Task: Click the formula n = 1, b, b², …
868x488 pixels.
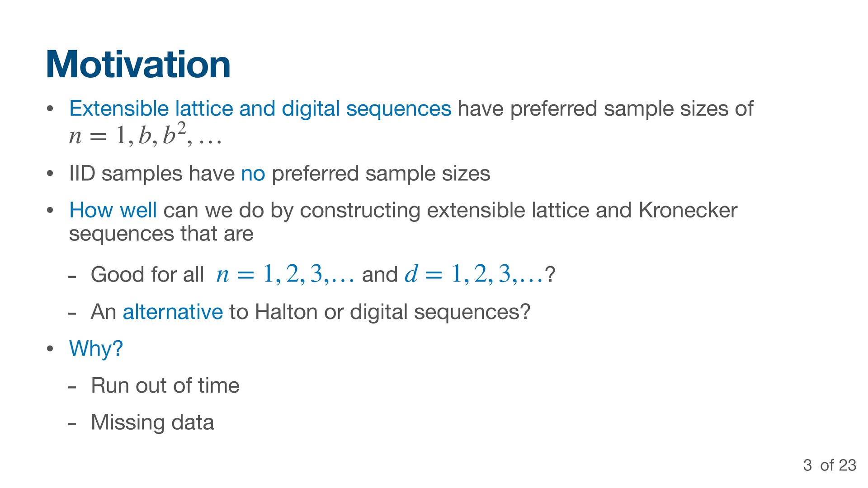Action: coord(145,134)
